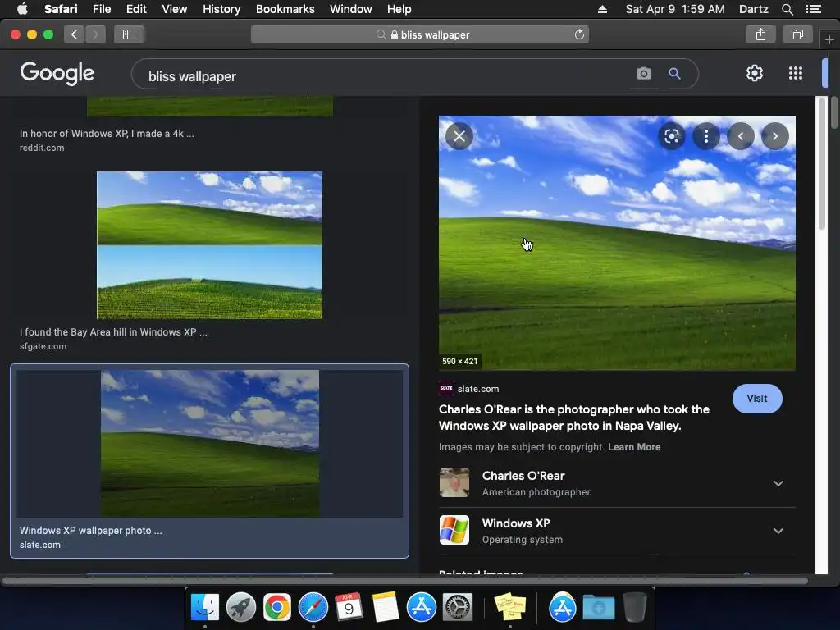
Task: Show Safari tab overview
Action: pos(798,34)
